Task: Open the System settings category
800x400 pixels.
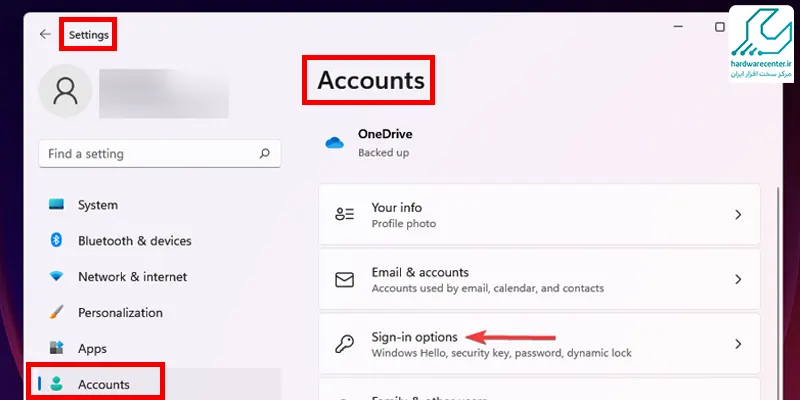Action: click(x=159, y=205)
